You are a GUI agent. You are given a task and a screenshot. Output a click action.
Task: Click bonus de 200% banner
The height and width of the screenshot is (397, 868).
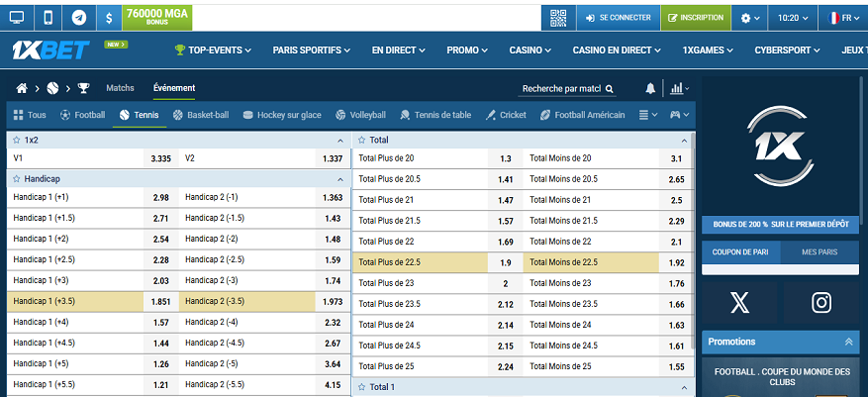[x=781, y=225]
